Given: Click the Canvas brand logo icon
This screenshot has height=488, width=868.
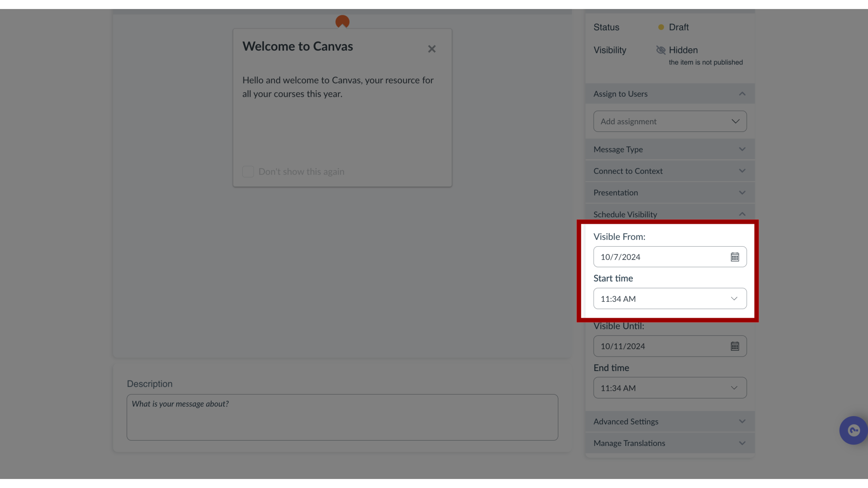Looking at the screenshot, I should pos(342,21).
